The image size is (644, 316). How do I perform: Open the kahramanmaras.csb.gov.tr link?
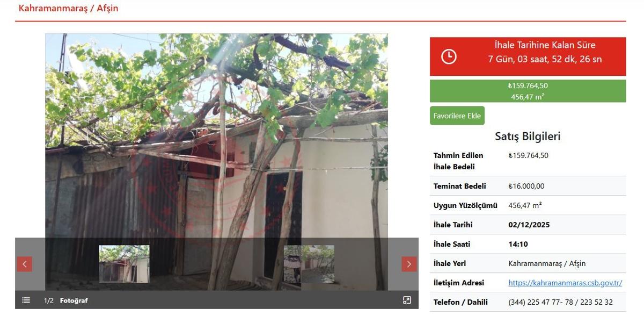pyautogui.click(x=565, y=283)
